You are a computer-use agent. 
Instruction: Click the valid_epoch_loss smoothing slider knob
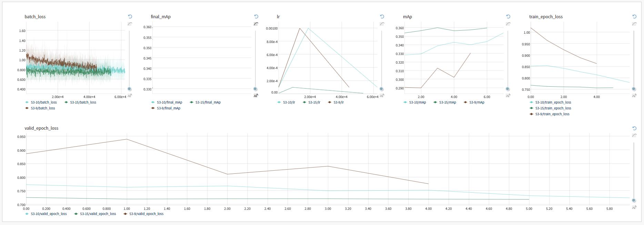(x=634, y=200)
